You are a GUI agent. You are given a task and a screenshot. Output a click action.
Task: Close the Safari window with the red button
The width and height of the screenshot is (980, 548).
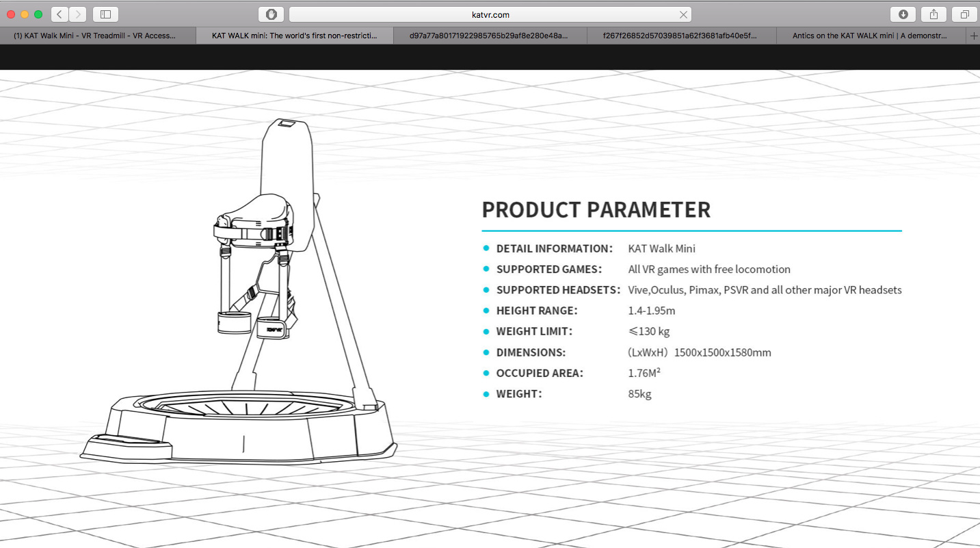coord(12,14)
